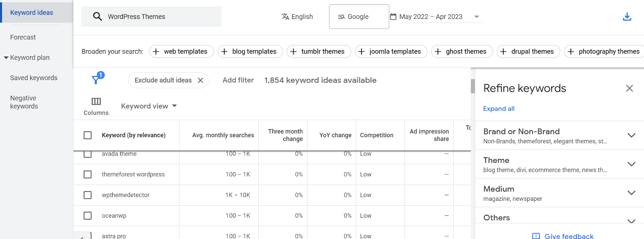Sort by Competition column header
Screen dimensions: 644x239
pyautogui.click(x=377, y=135)
